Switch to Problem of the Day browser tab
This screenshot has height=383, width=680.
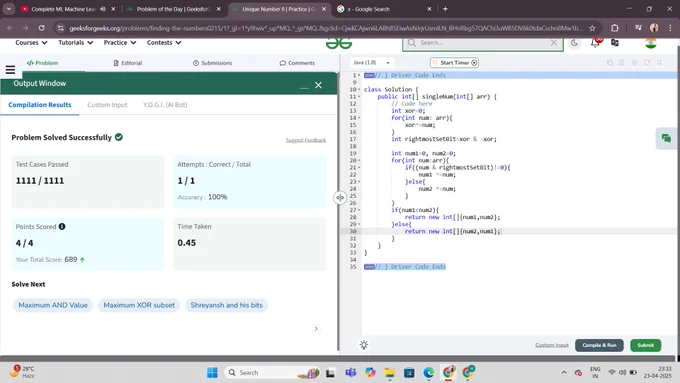pyautogui.click(x=172, y=9)
